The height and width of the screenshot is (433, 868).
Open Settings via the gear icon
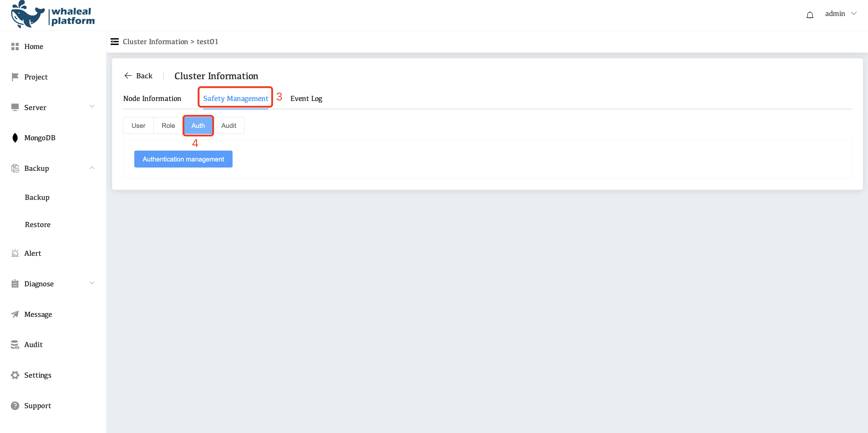pyautogui.click(x=15, y=375)
